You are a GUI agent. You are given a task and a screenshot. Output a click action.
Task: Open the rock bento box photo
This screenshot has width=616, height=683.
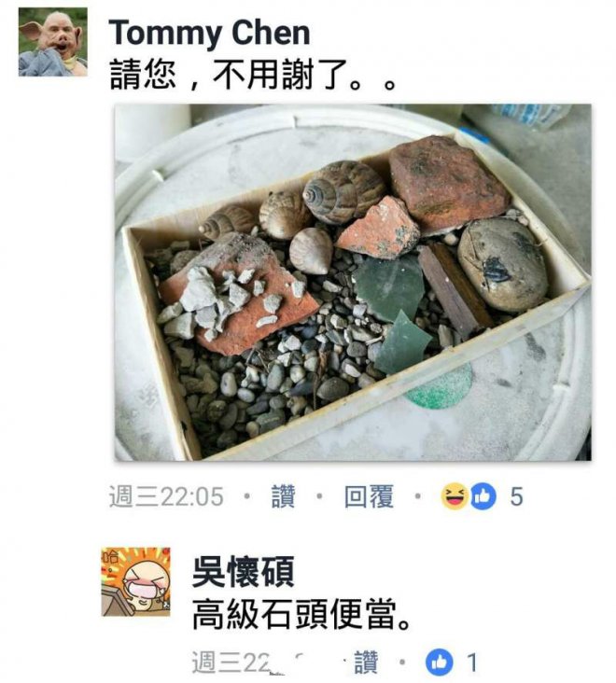(353, 283)
